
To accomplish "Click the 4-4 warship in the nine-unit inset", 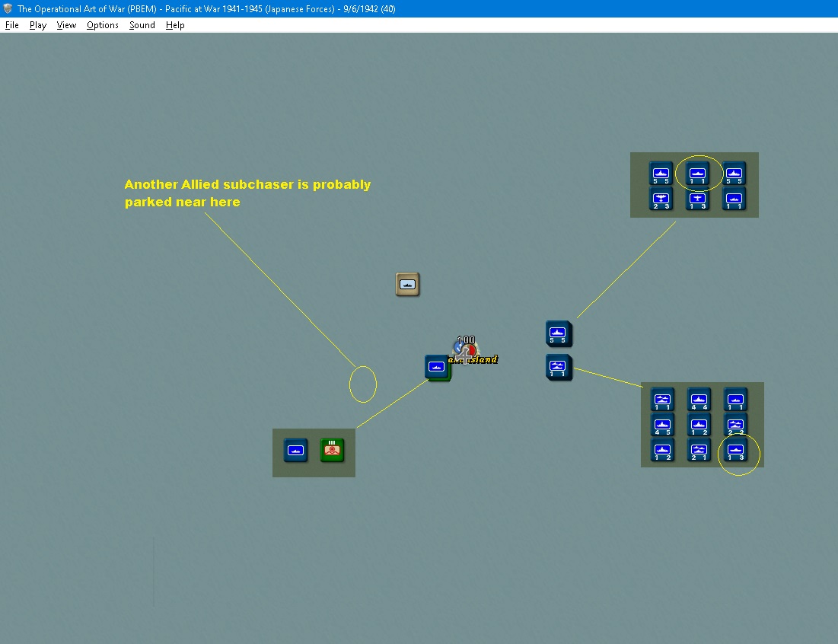I will [x=699, y=400].
